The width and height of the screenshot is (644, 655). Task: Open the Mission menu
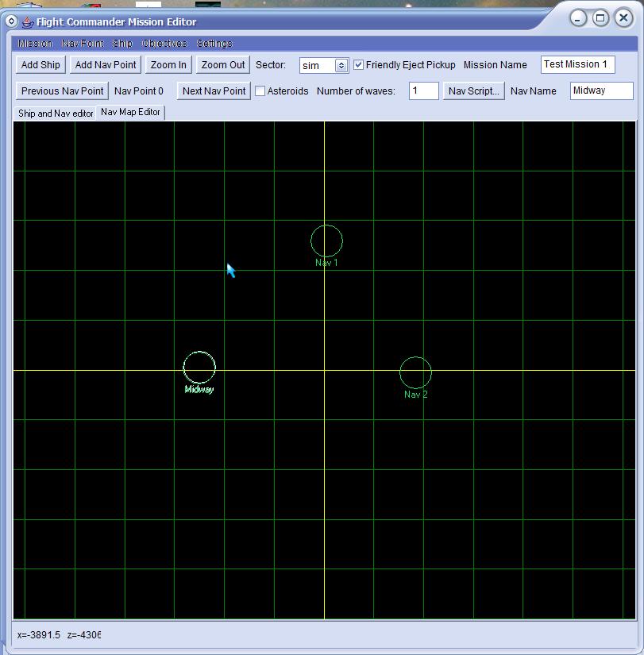tap(35, 44)
